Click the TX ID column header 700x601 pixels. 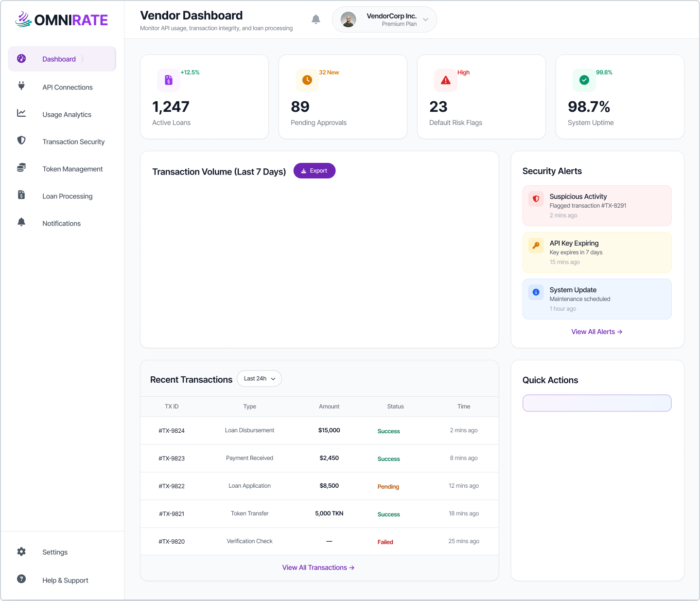coord(172,407)
